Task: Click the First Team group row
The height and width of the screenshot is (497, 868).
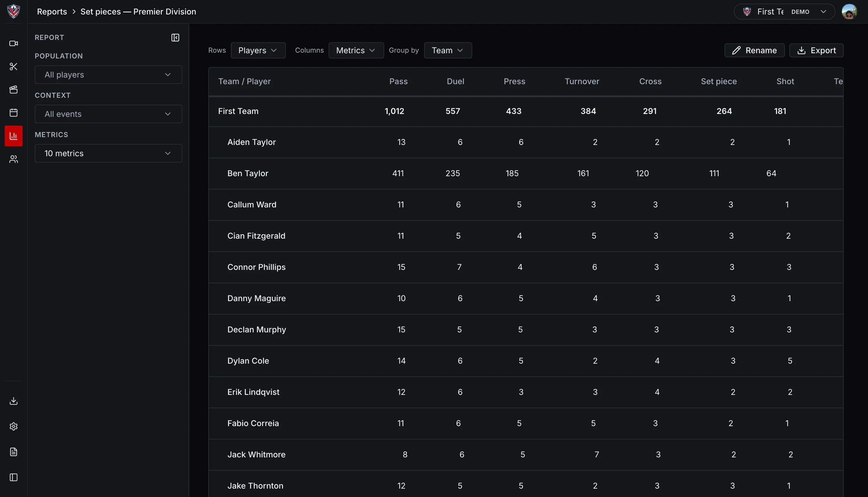Action: 526,111
